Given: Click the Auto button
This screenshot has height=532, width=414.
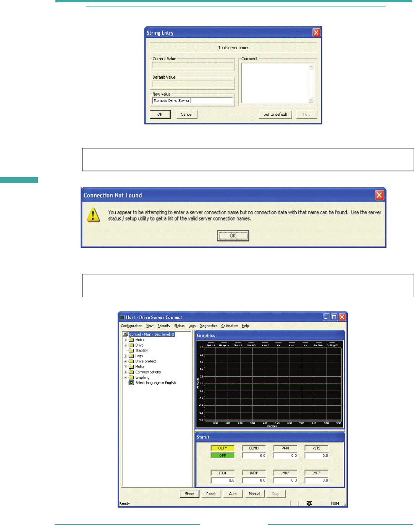Looking at the screenshot, I should tap(233, 493).
